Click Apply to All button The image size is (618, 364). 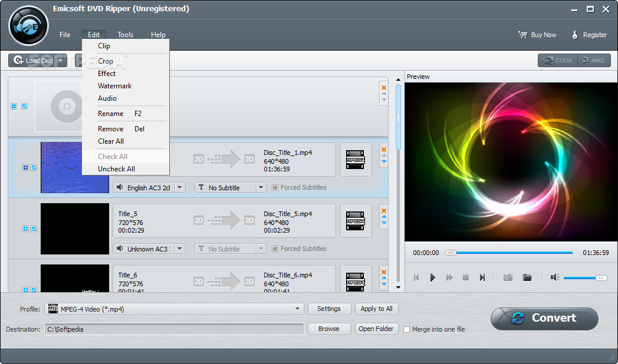[376, 309]
